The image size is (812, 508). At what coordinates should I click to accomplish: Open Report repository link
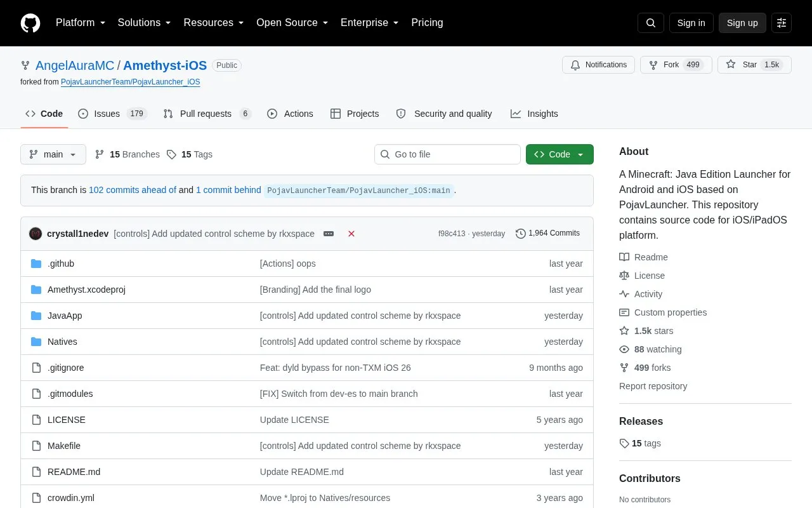653,386
